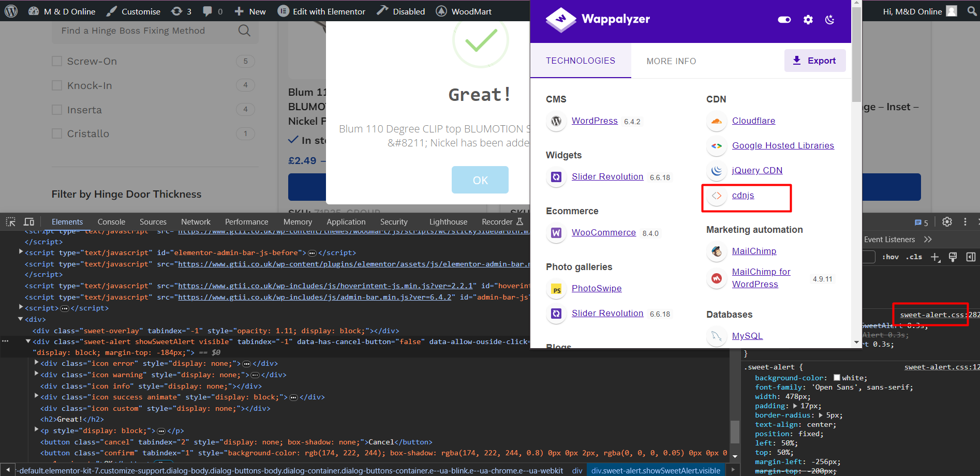Toggle the Wappalyzer enable switch
980x476 pixels.
[784, 20]
